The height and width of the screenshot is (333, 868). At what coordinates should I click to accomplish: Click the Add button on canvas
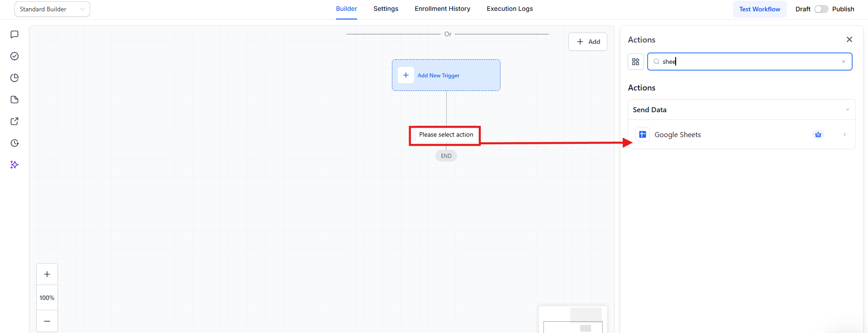[x=588, y=42]
